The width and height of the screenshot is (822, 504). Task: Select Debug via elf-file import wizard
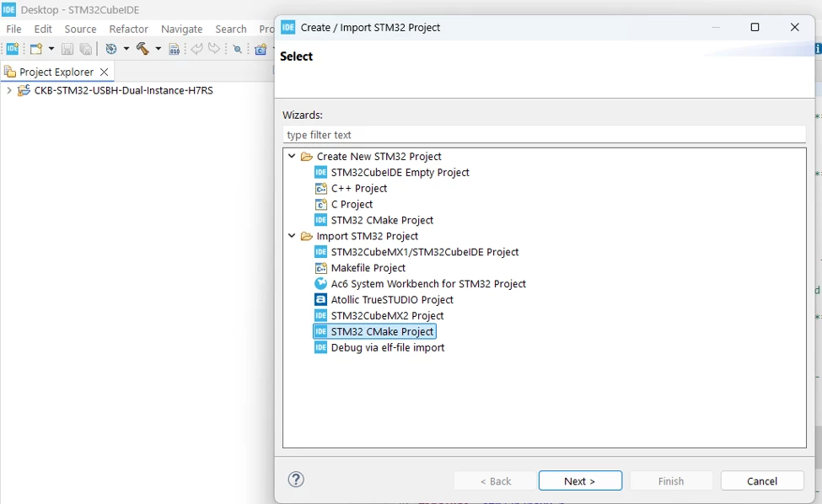pos(388,347)
